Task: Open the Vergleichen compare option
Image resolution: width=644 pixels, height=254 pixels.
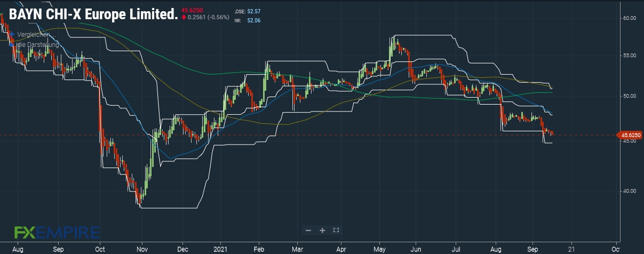Action: pyautogui.click(x=36, y=35)
